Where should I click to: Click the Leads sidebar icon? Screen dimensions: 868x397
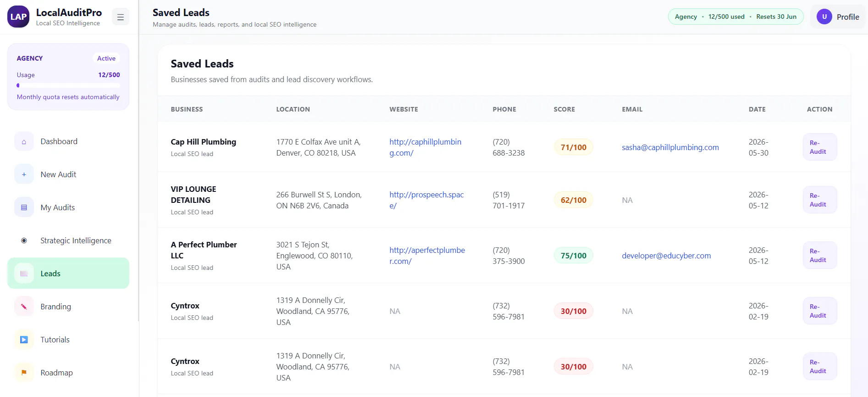point(24,274)
